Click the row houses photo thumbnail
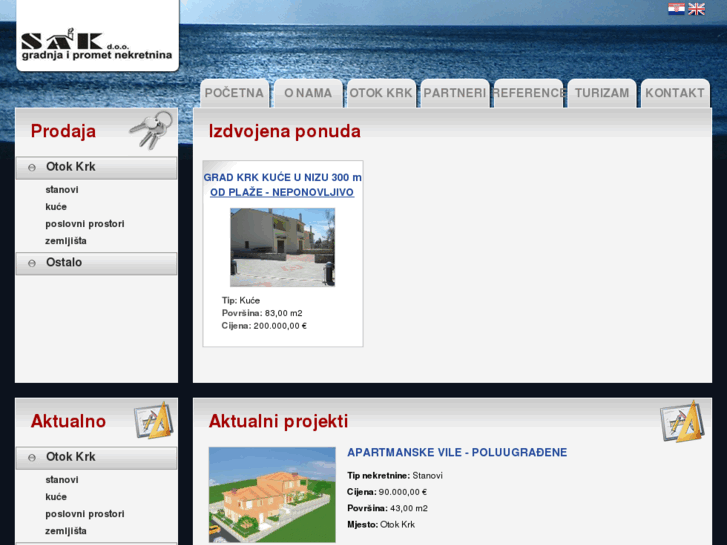This screenshot has width=727, height=545. pos(282,247)
